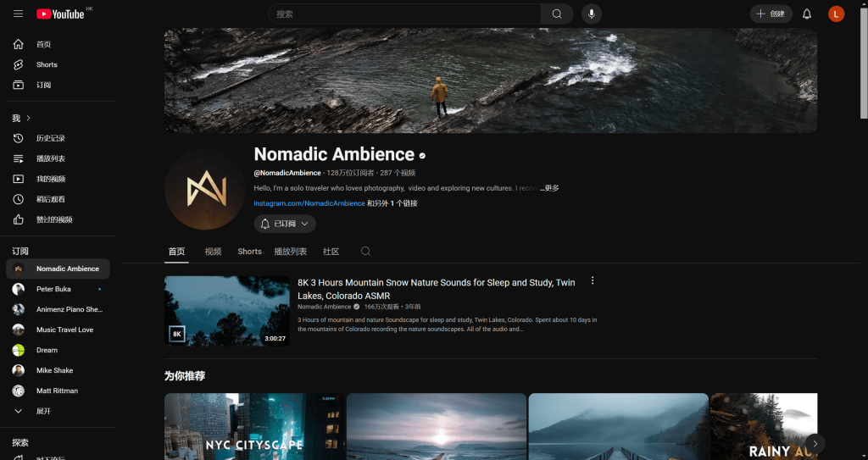The image size is (868, 460).
Task: Click the search input field
Action: pos(407,14)
